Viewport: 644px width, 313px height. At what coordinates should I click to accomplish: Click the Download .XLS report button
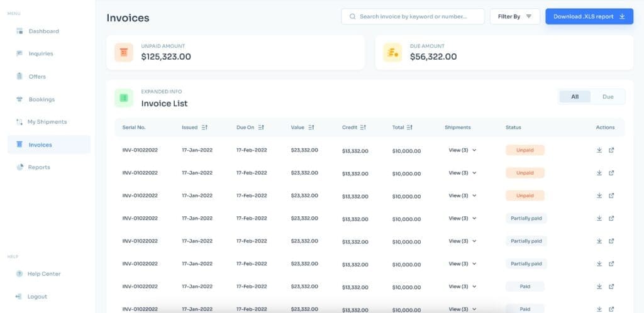(x=589, y=16)
